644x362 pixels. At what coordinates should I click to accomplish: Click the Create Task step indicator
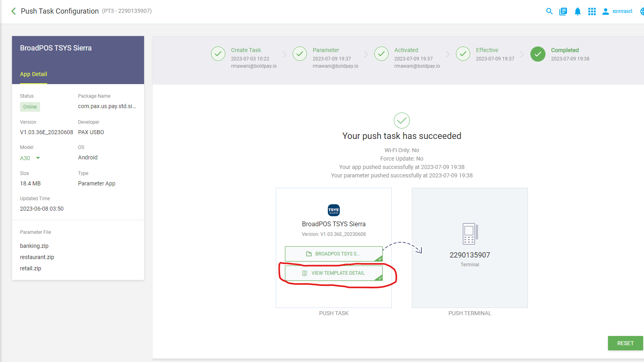click(x=218, y=54)
